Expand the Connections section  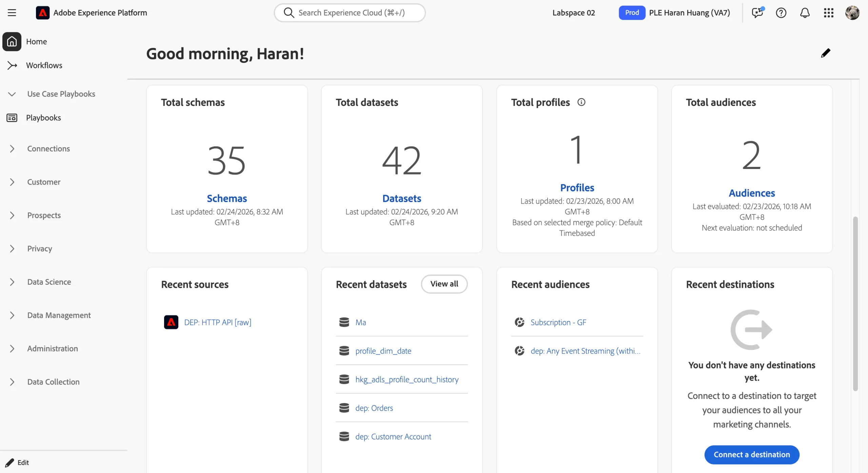tap(12, 149)
